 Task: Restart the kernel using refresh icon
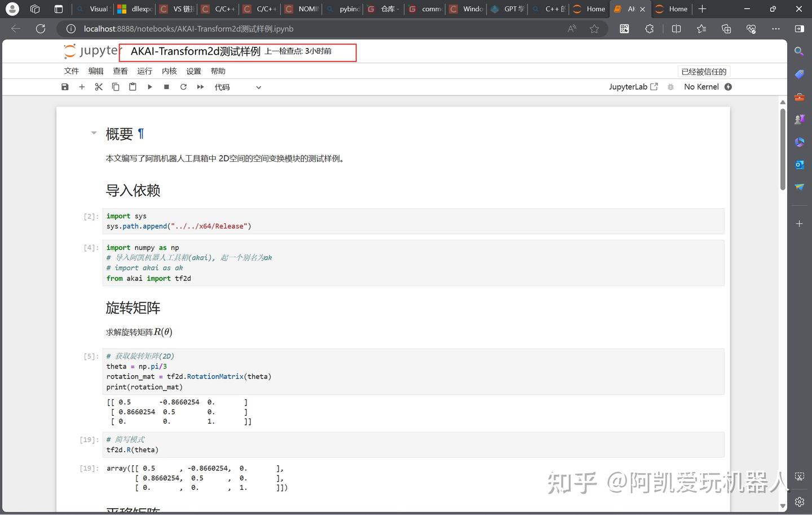click(x=183, y=86)
